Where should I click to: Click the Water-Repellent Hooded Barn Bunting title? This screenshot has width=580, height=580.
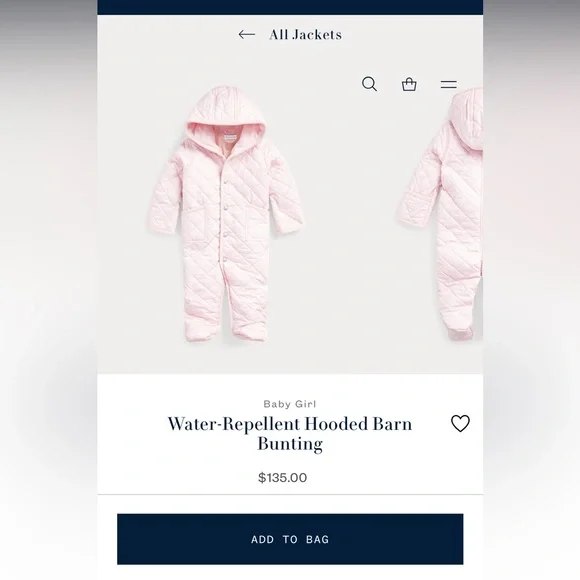tap(290, 434)
